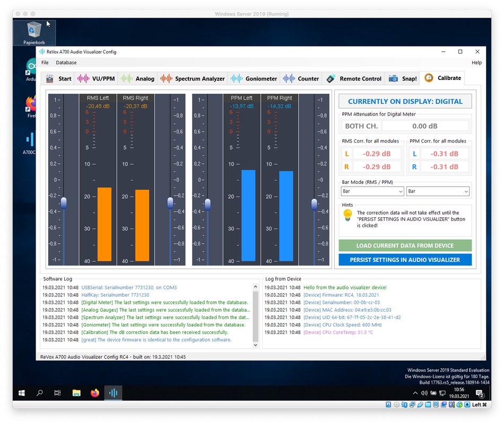Open the Database menu

pyautogui.click(x=66, y=63)
